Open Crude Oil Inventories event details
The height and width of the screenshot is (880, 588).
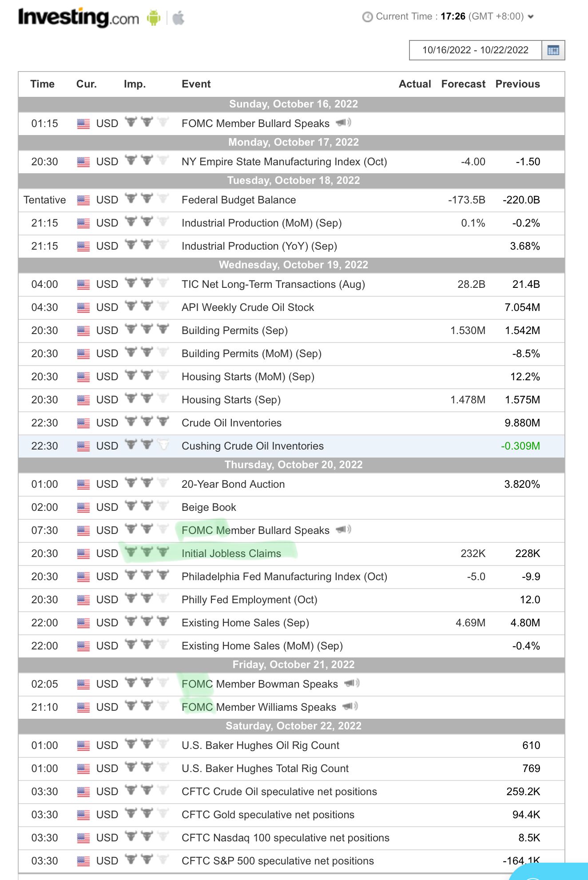(x=231, y=423)
